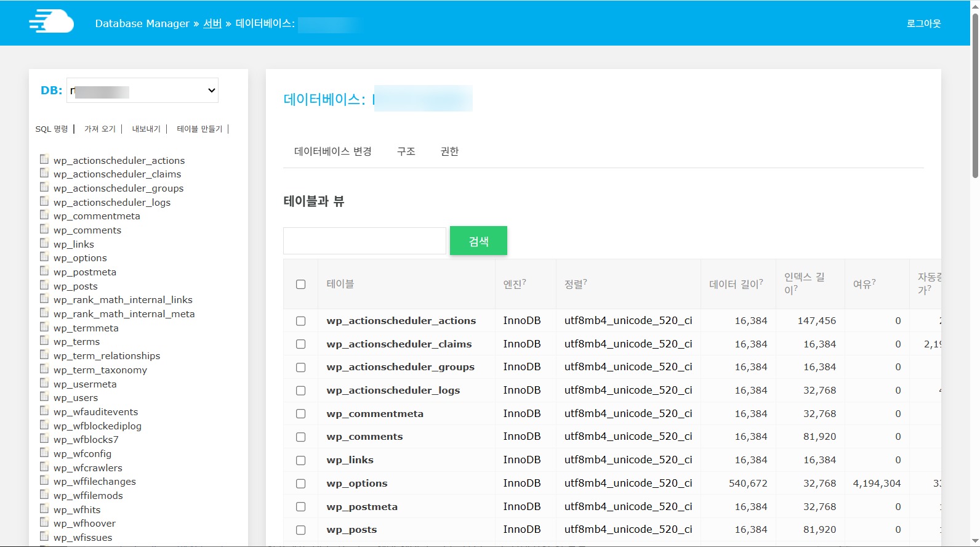Screen dimensions: 980x547
Task: Open the 권한 tab
Action: click(449, 152)
